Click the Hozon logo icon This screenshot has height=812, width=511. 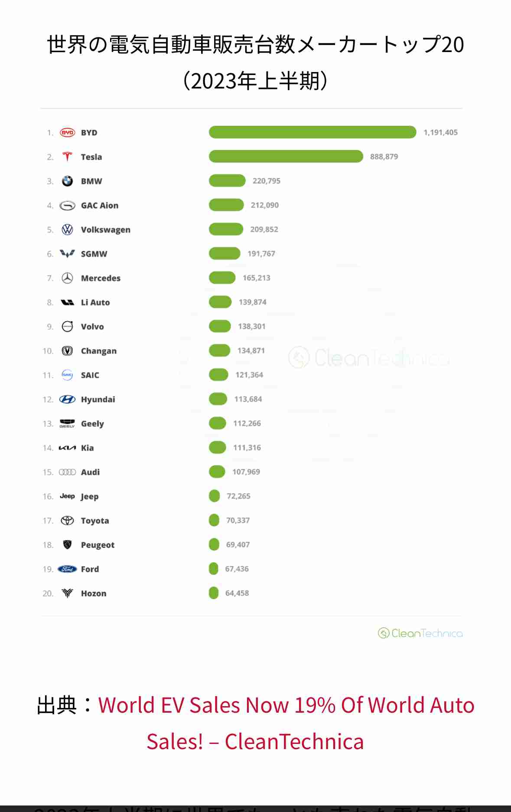67,593
